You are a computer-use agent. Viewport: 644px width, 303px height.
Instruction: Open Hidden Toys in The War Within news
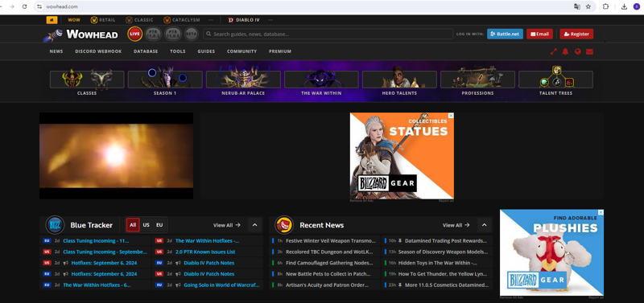[437, 263]
